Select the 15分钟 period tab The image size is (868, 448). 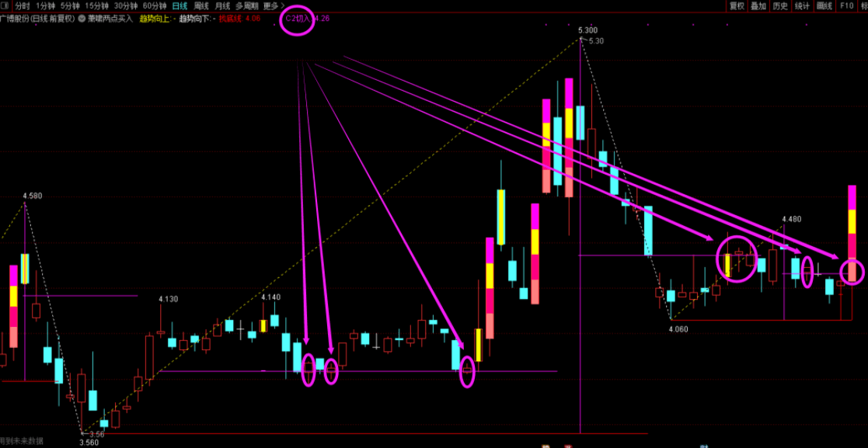pyautogui.click(x=96, y=6)
